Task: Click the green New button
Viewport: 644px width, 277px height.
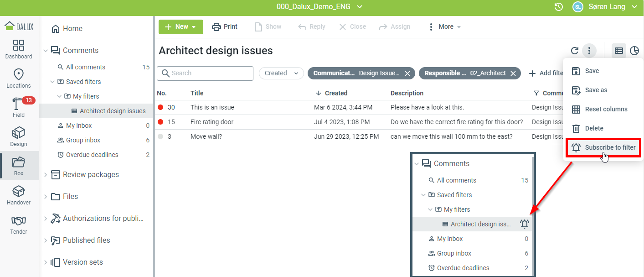Action: coord(180,27)
